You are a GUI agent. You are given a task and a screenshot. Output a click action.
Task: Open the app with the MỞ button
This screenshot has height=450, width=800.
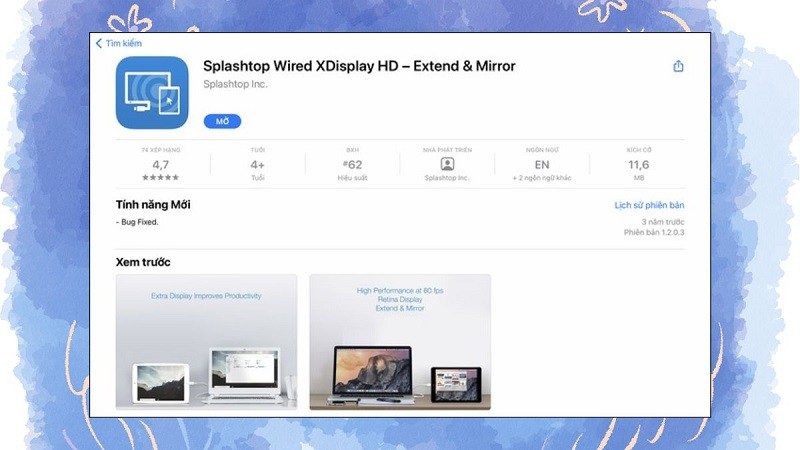tap(222, 121)
